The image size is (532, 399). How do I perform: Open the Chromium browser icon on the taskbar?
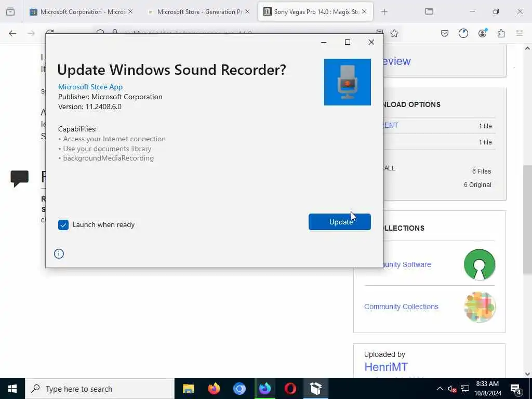(x=239, y=389)
